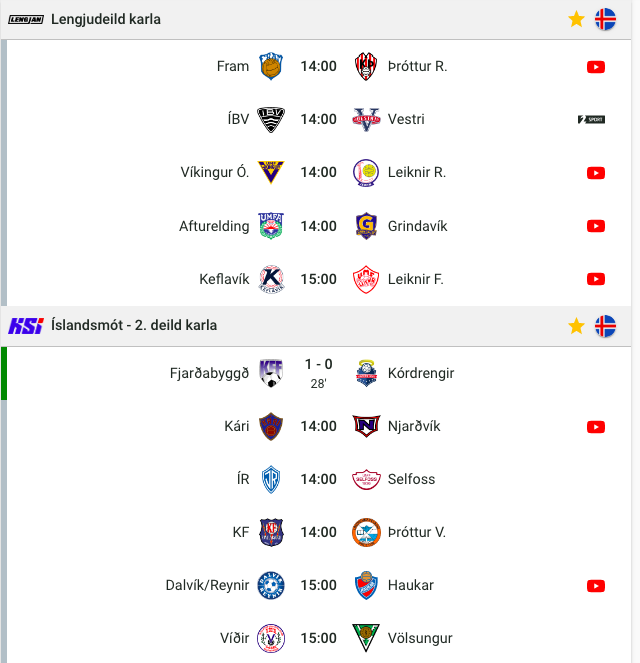The height and width of the screenshot is (663, 640).
Task: Toggle favorite star for Lengjudeild karla
Action: click(x=576, y=19)
